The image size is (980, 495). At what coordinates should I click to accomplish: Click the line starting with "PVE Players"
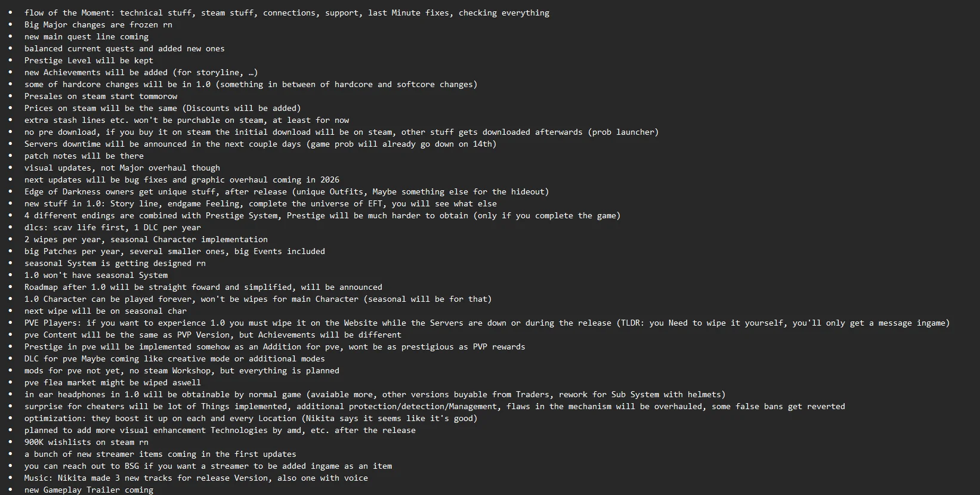tap(487, 323)
